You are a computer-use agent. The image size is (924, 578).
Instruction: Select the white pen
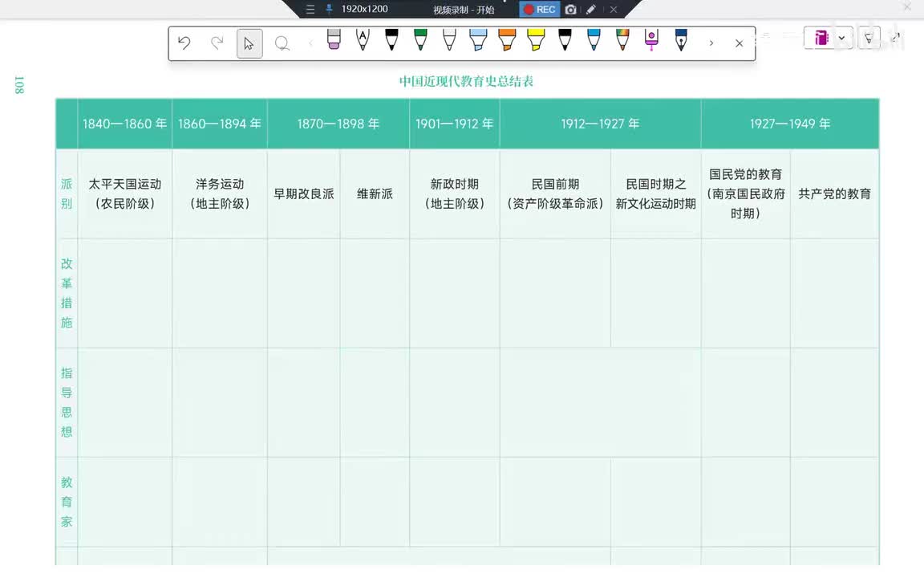click(x=449, y=39)
